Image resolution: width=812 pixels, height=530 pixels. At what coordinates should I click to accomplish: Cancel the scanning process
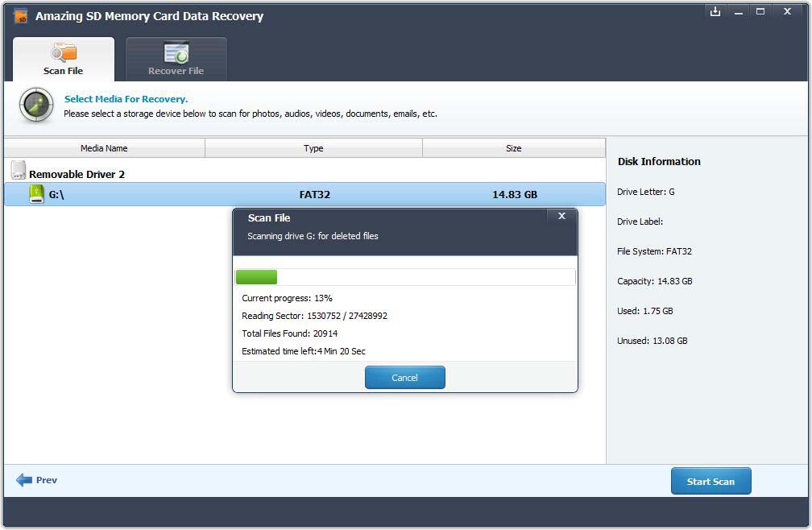click(404, 377)
